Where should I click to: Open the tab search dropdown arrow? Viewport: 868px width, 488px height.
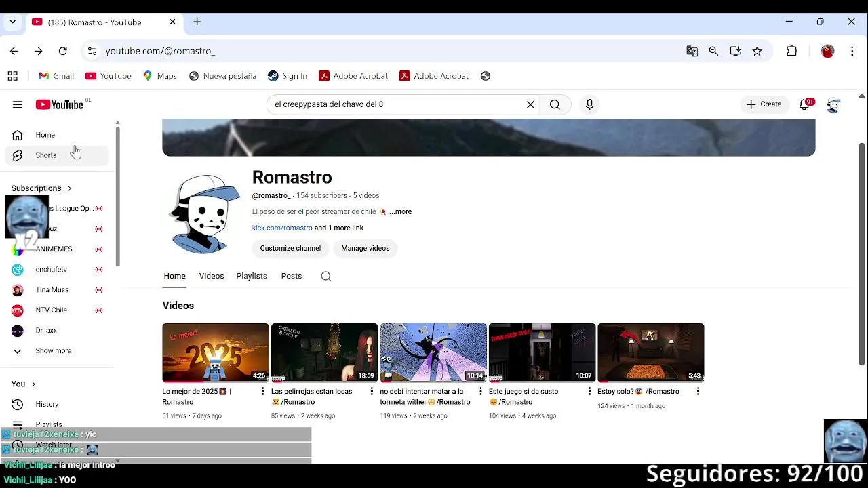click(12, 22)
